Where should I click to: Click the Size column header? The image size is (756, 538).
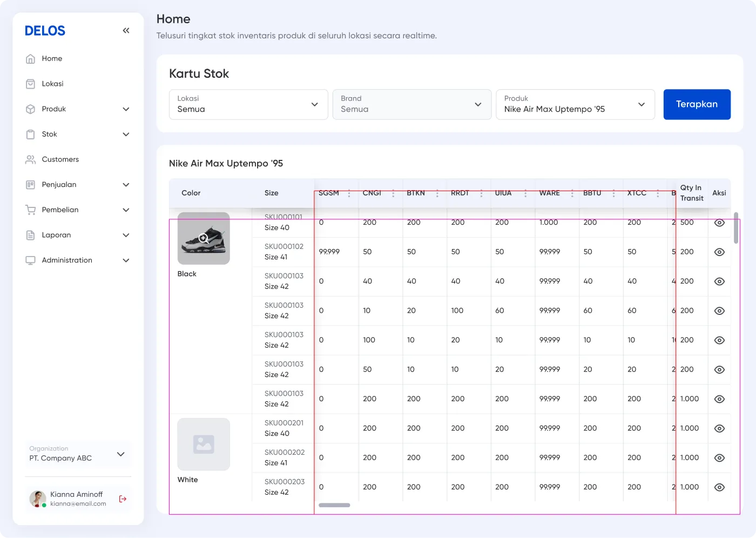pyautogui.click(x=272, y=193)
